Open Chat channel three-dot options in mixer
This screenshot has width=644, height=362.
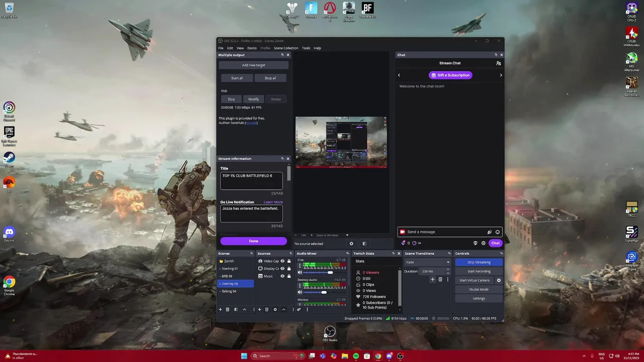tap(300, 265)
